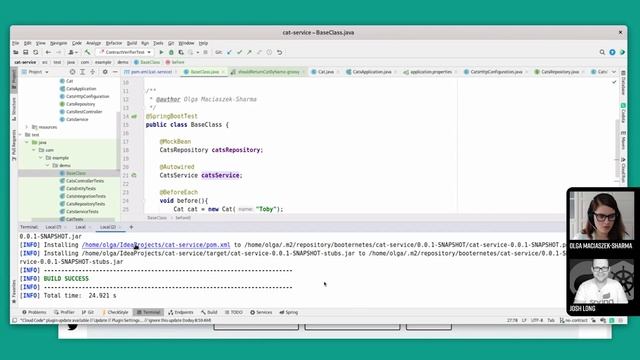Screen dimensions: 640x360
Task: Open the Build menu
Action: point(132,43)
